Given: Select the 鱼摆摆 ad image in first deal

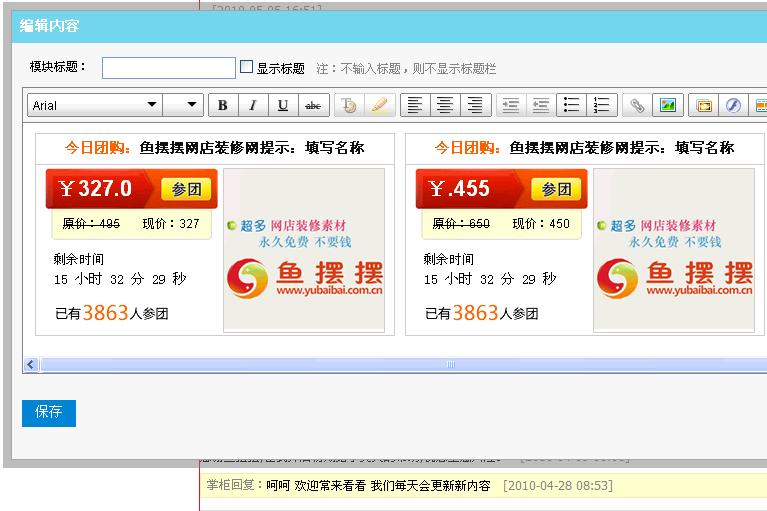Looking at the screenshot, I should [x=304, y=250].
